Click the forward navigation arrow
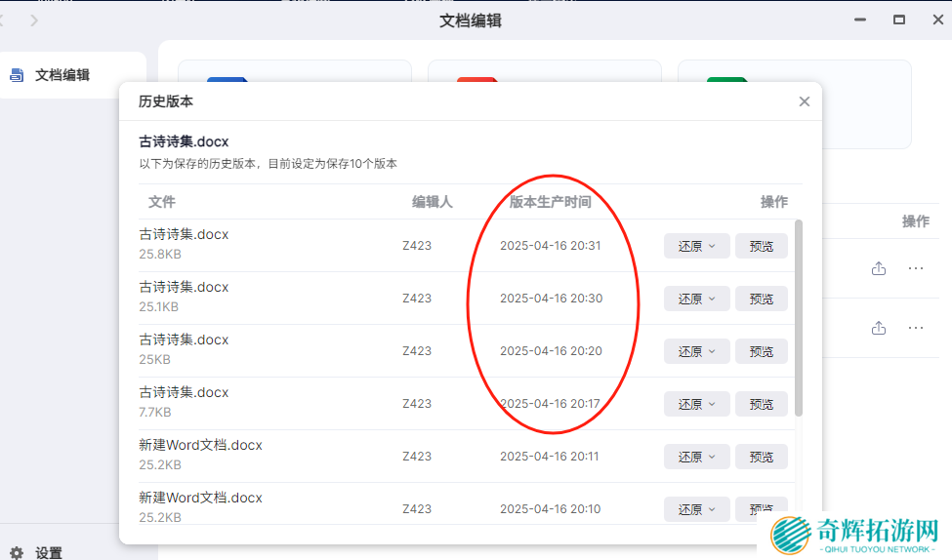Image resolution: width=952 pixels, height=560 pixels. pos(35,20)
